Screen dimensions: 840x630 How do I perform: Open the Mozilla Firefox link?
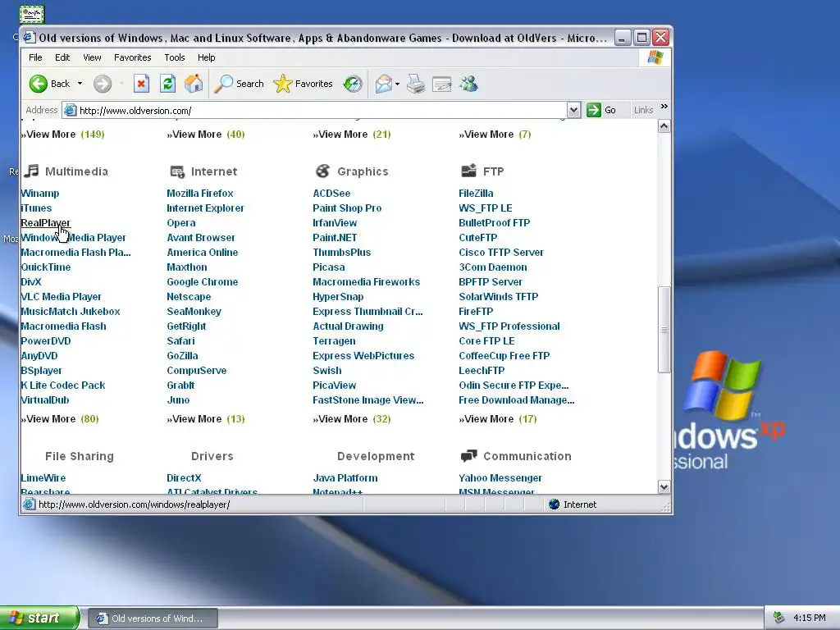click(200, 194)
